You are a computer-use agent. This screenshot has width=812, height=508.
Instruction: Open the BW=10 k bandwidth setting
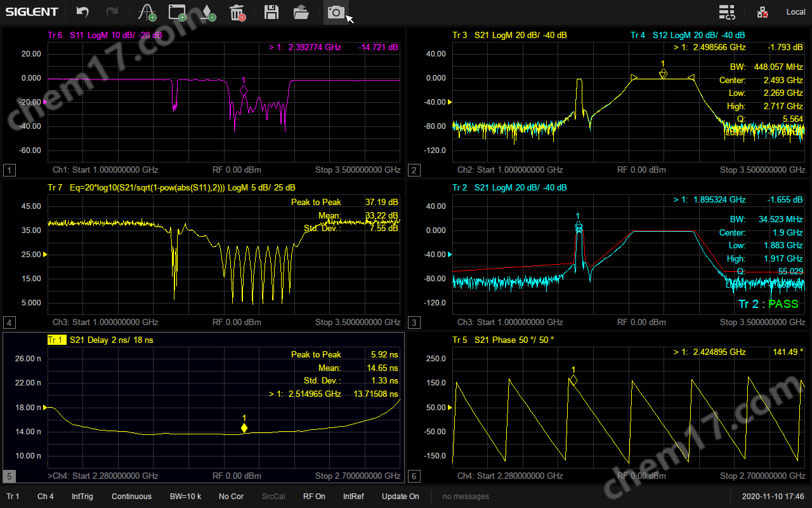185,497
